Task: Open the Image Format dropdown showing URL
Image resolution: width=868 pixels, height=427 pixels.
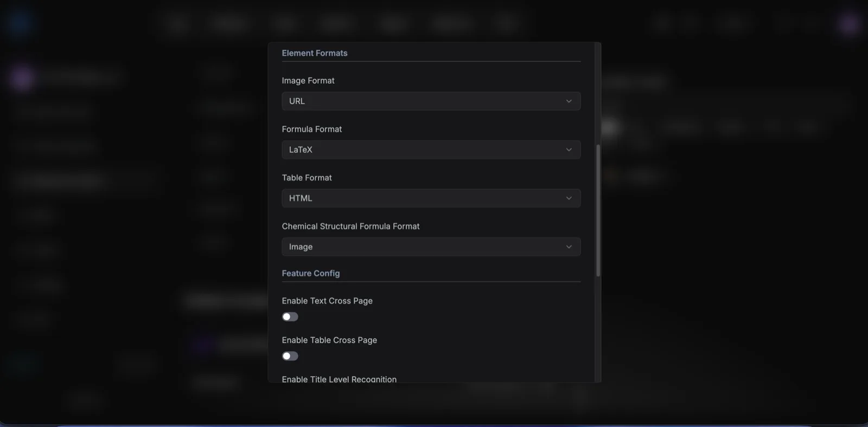Action: click(x=431, y=101)
